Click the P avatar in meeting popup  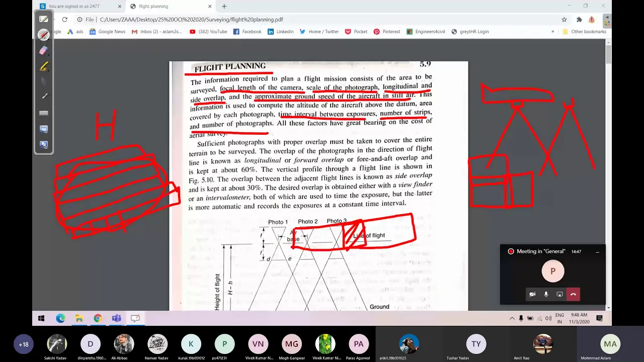coord(552,271)
